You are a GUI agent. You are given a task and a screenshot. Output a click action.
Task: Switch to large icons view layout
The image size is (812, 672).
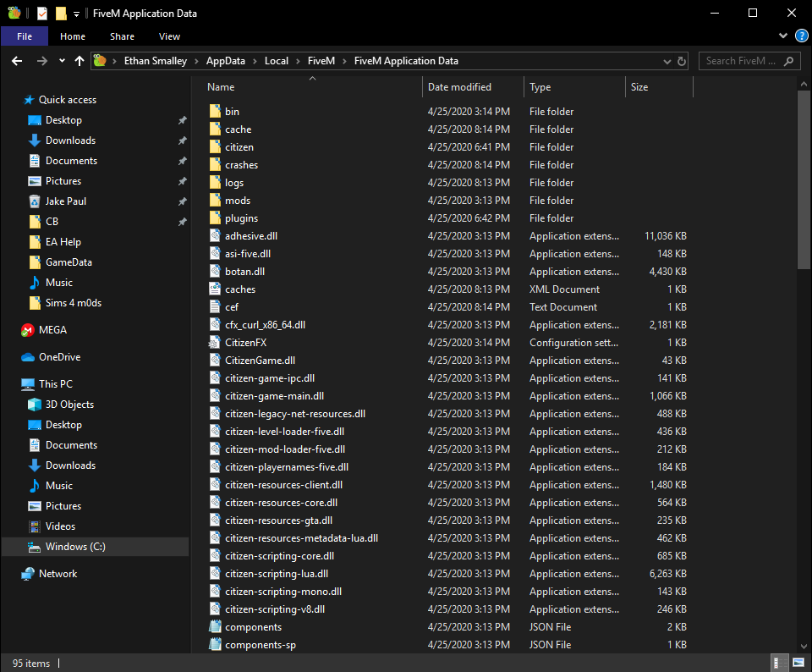click(798, 663)
